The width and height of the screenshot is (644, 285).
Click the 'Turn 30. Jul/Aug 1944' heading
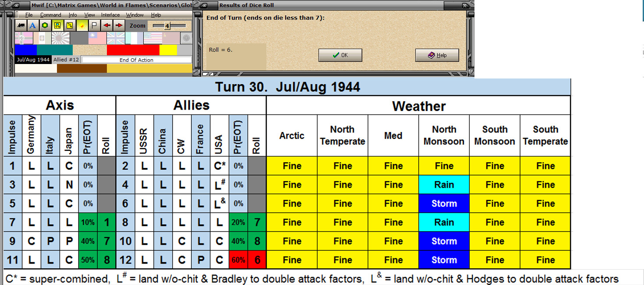287,87
